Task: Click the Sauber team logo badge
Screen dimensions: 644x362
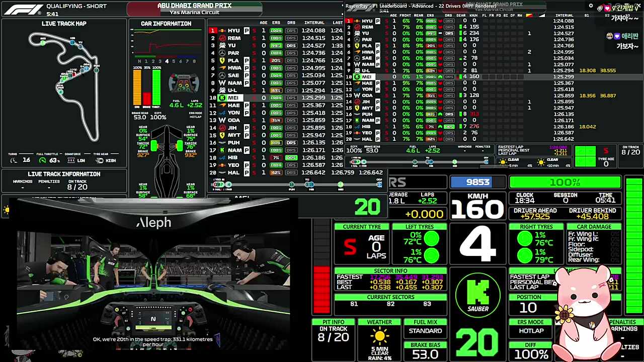Action: 477,295
